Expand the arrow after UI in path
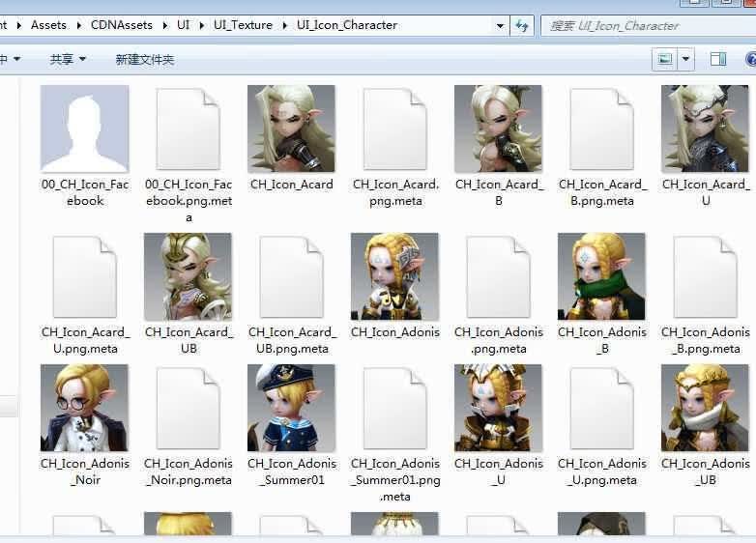The image size is (756, 543). coord(201,25)
